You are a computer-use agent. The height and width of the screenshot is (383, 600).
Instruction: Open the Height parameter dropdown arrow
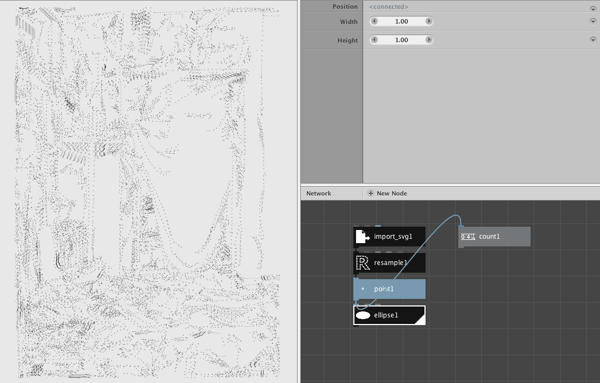coord(593,40)
